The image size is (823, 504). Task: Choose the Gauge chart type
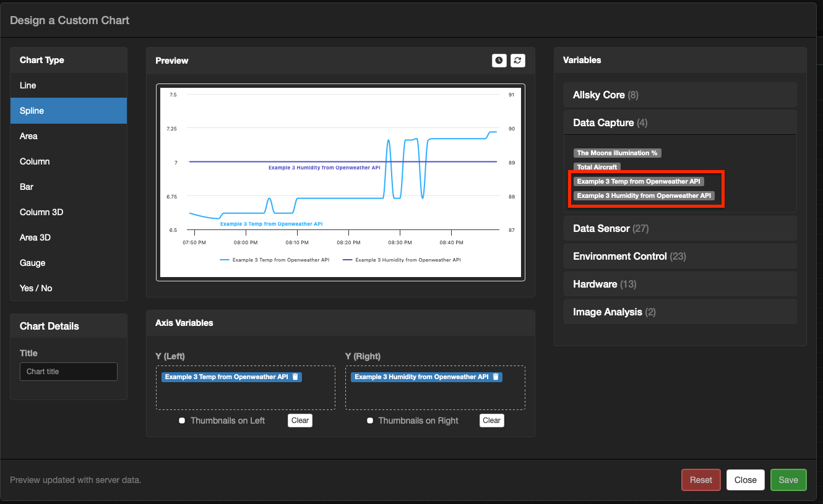click(33, 263)
